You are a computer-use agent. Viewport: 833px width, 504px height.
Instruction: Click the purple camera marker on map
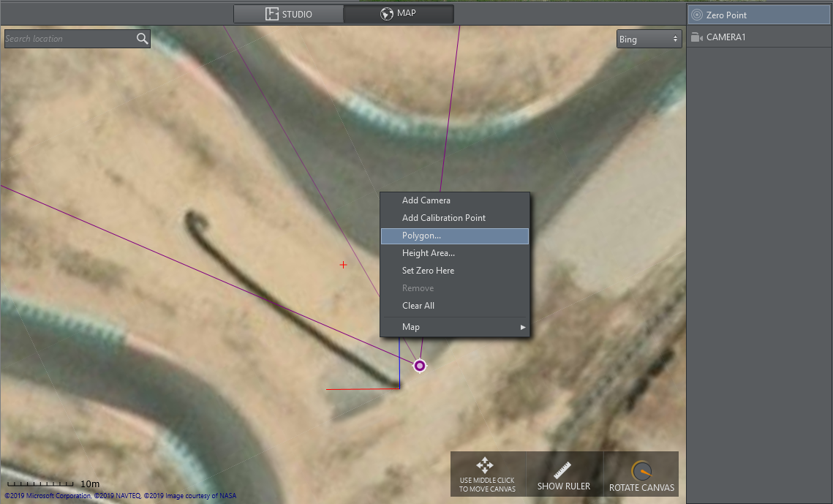420,366
